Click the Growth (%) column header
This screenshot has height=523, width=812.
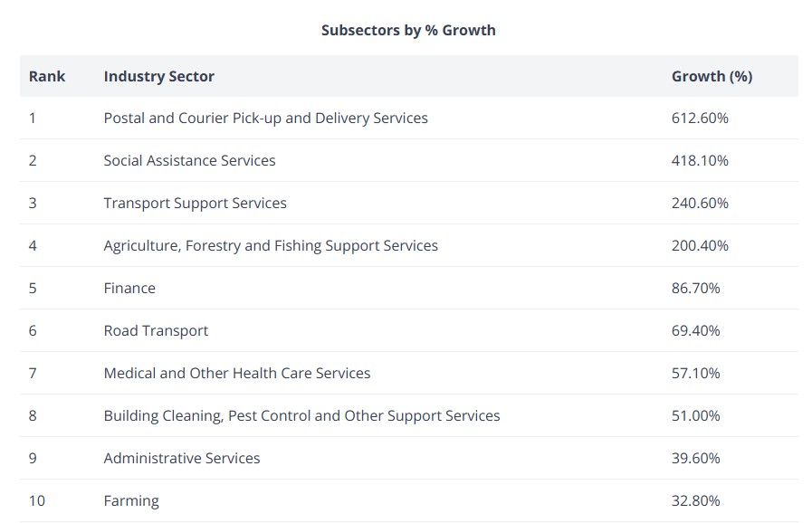coord(712,76)
